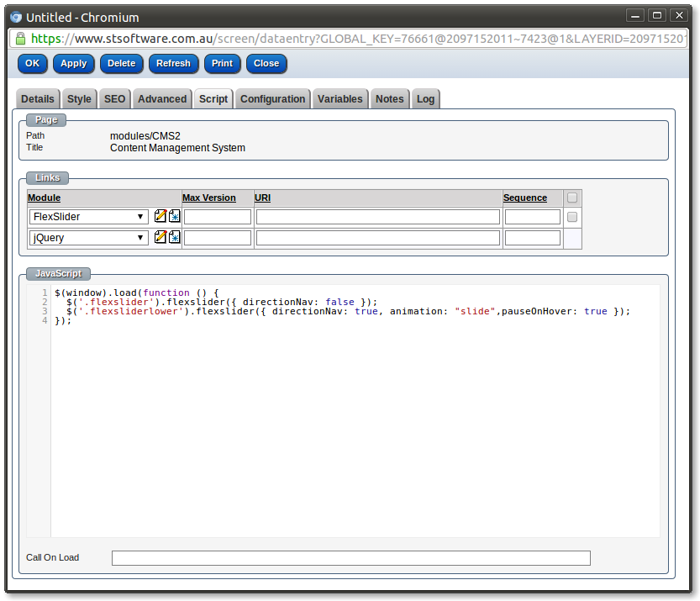The width and height of the screenshot is (700, 601).
Task: Click inside the Call On Load field
Action: (x=350, y=557)
